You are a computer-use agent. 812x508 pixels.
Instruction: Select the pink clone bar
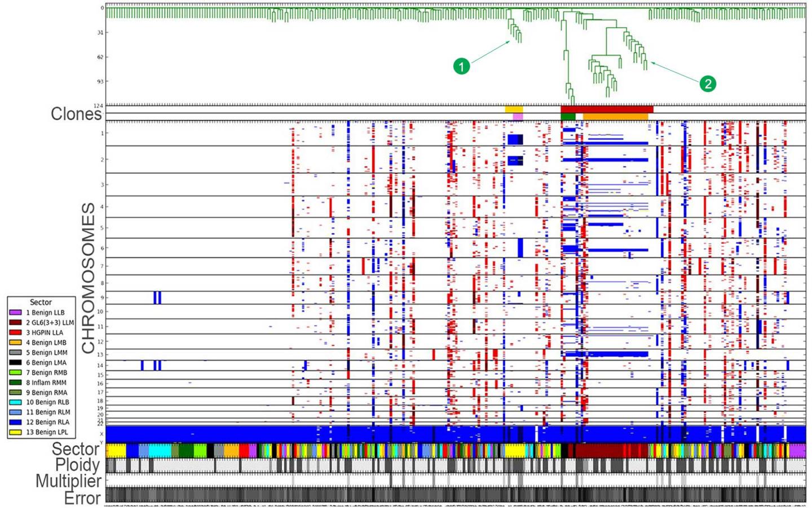click(518, 116)
